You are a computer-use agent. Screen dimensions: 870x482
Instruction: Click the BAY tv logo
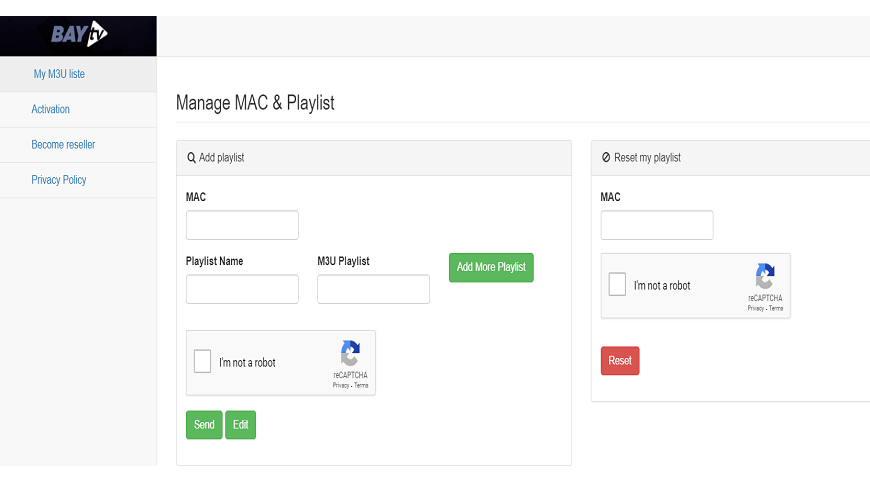[x=79, y=34]
